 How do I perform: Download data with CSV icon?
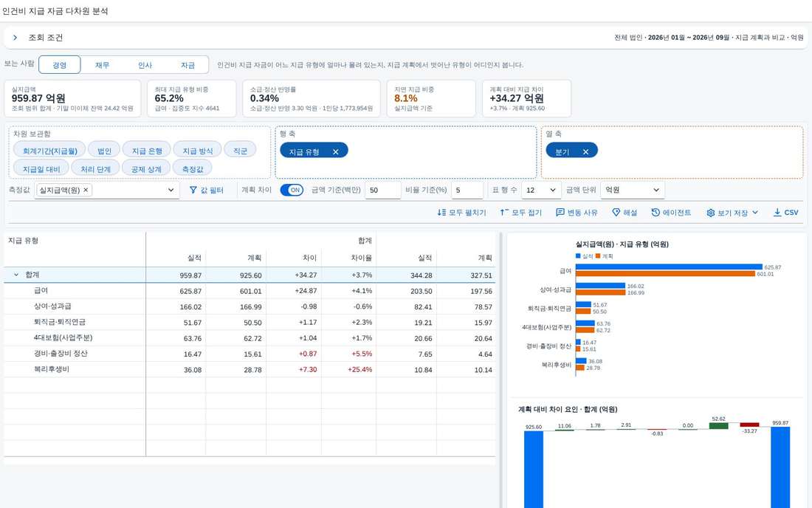(777, 213)
